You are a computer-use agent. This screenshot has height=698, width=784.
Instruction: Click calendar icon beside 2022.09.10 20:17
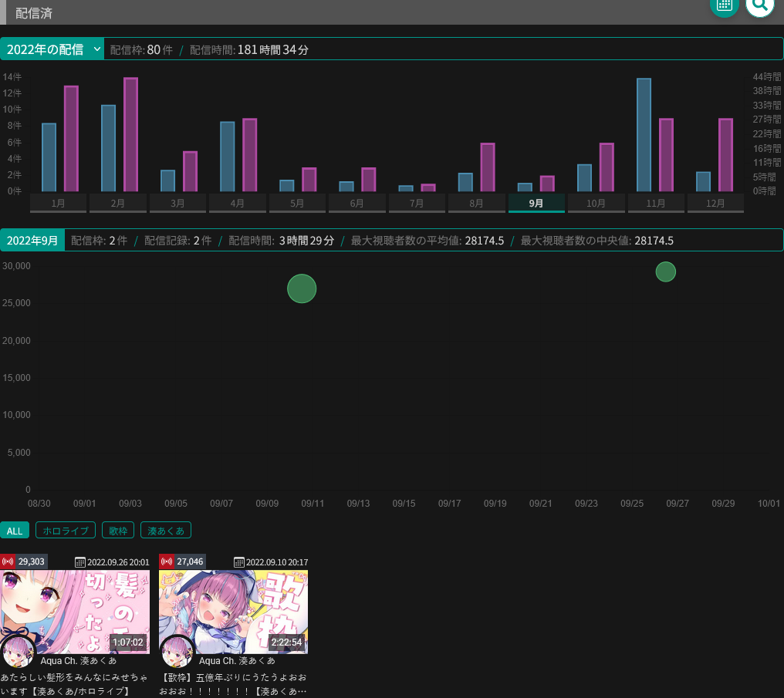point(239,562)
